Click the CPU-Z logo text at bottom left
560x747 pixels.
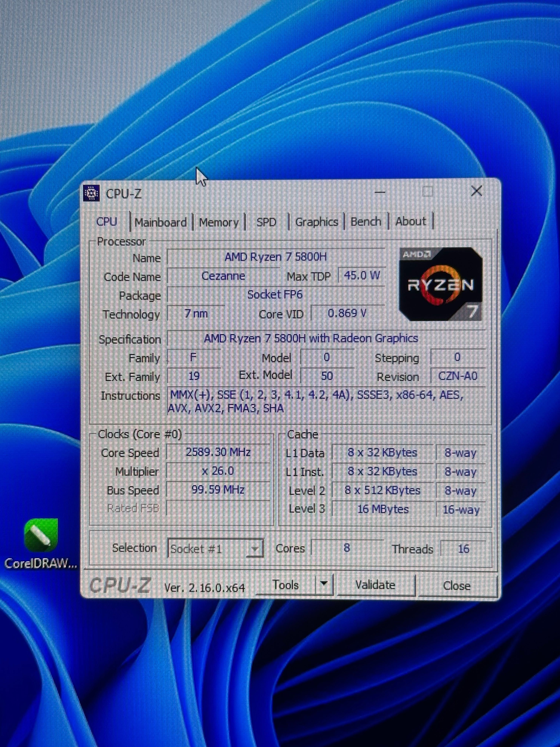pos(120,585)
